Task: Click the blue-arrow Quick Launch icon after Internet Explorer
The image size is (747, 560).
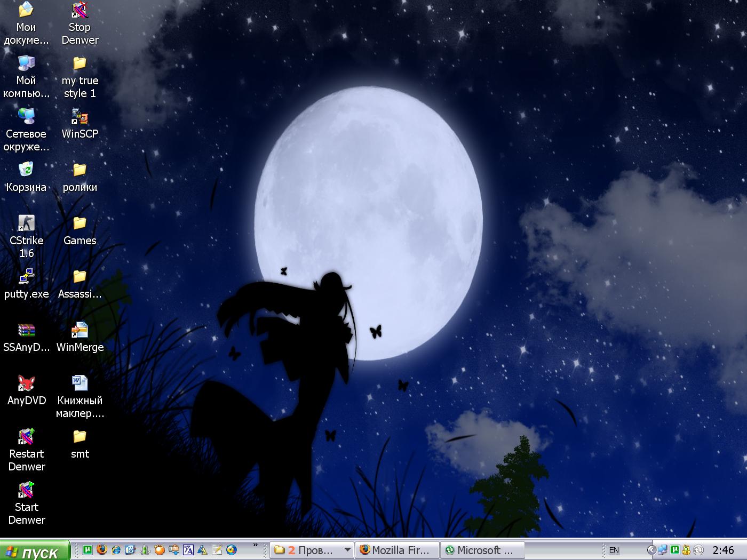Action: pyautogui.click(x=131, y=550)
